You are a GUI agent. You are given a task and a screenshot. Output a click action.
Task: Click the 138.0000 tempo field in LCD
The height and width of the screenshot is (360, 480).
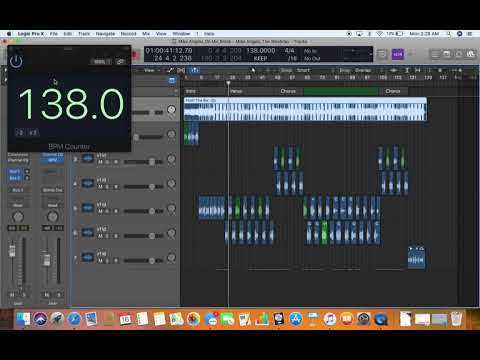pos(261,50)
